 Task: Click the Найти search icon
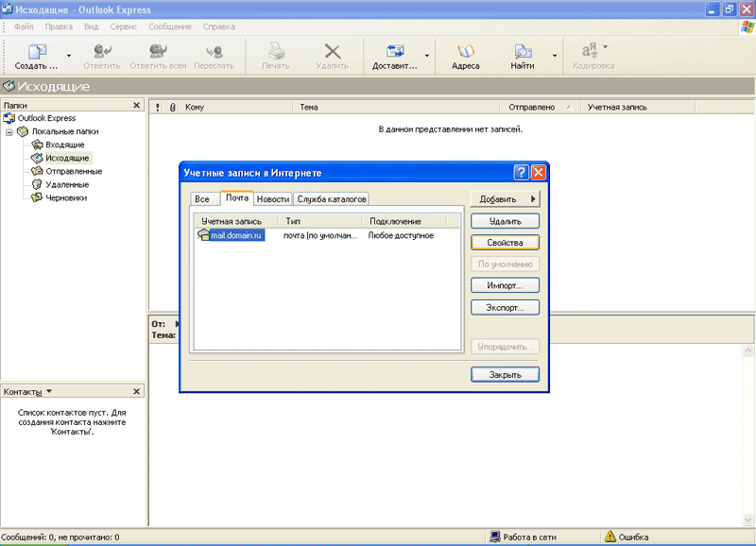523,51
